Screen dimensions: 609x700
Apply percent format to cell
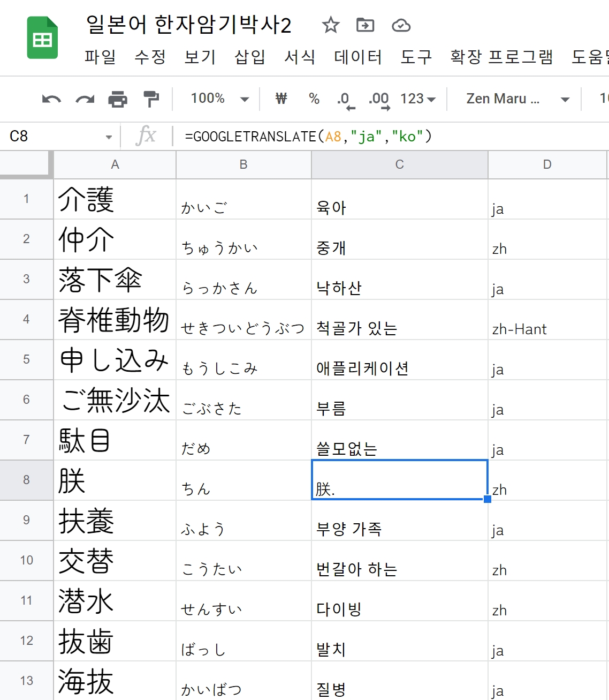click(x=314, y=99)
